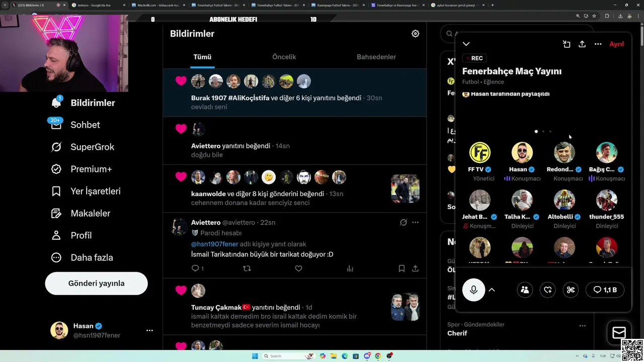This screenshot has width=644, height=362.
Task: Share Aviettero's tweet
Action: (x=415, y=268)
